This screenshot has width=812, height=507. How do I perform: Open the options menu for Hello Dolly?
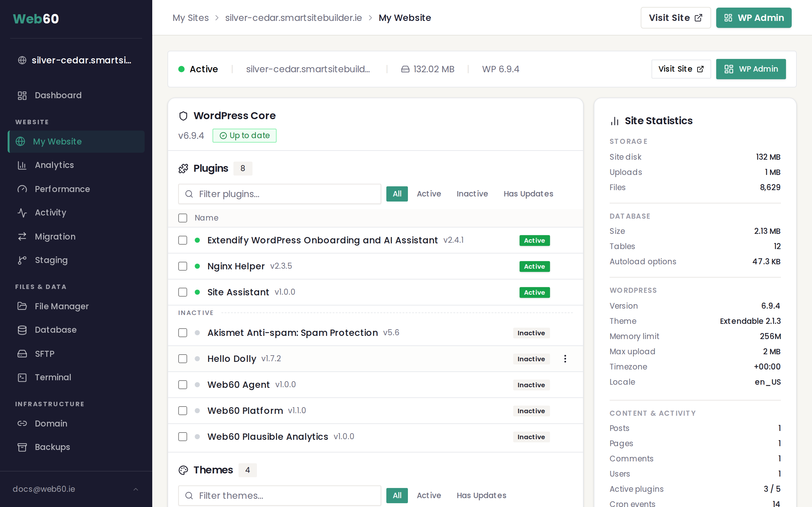click(x=565, y=358)
